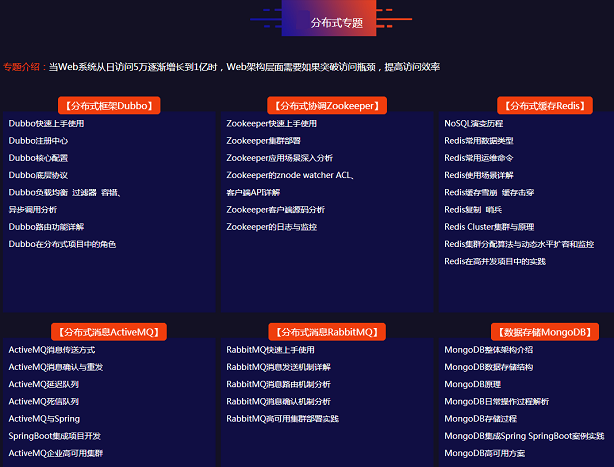
Task: Click the 【分布式消息ActiveMQ】 header
Action: tap(109, 331)
